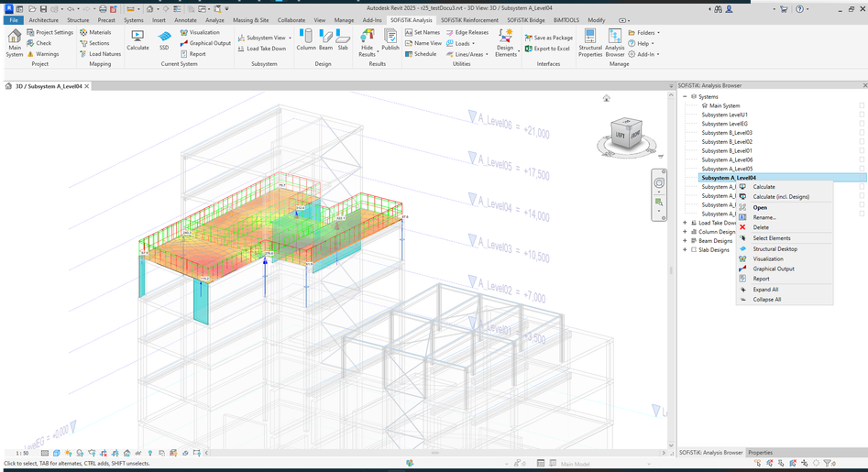Open the Load Natures mapping
The width and height of the screenshot is (868, 472).
tap(100, 54)
